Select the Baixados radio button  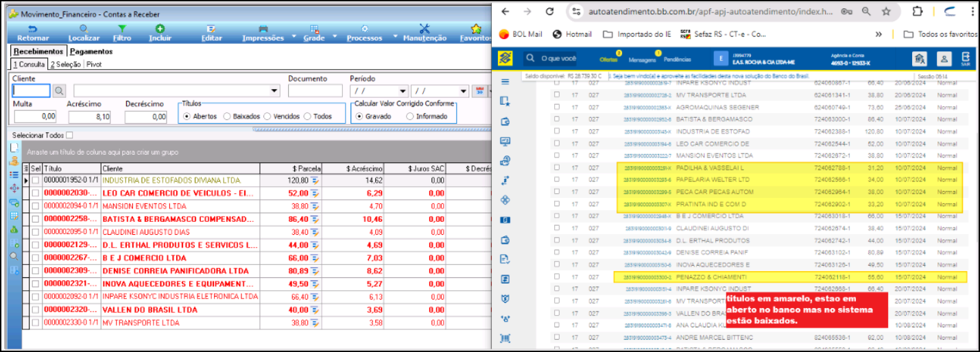pos(227,116)
